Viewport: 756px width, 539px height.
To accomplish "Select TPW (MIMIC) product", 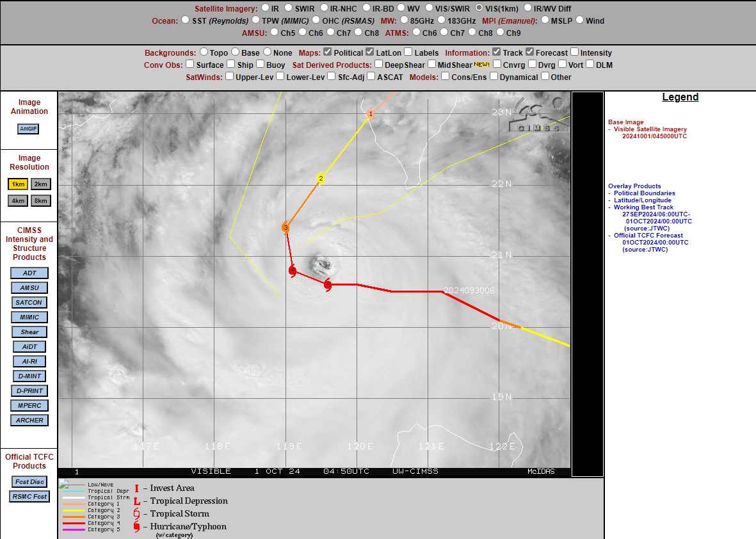I will pos(256,20).
